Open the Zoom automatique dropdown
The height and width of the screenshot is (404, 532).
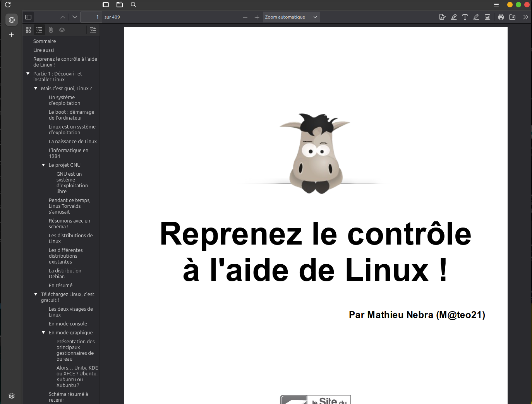(x=291, y=17)
